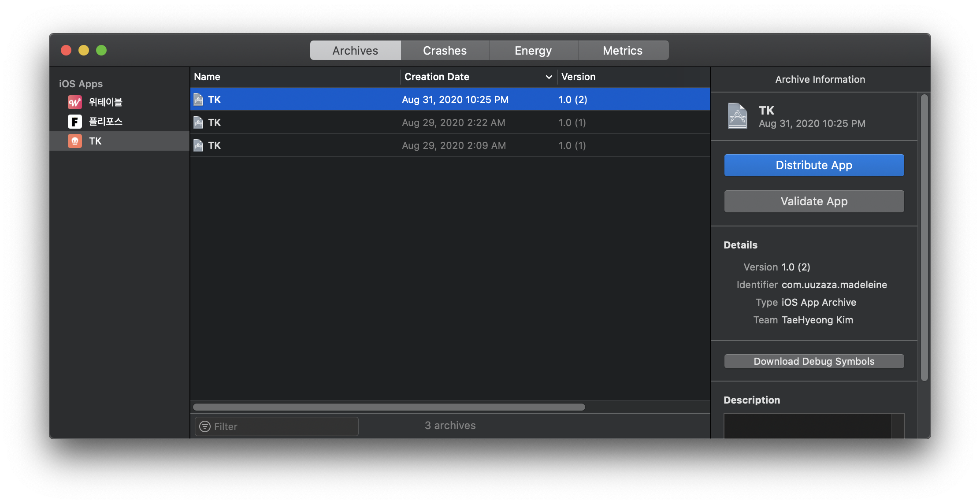Click archive icon of Aug 29 2:22 AM row
Screen dimensions: 980x504
(199, 122)
